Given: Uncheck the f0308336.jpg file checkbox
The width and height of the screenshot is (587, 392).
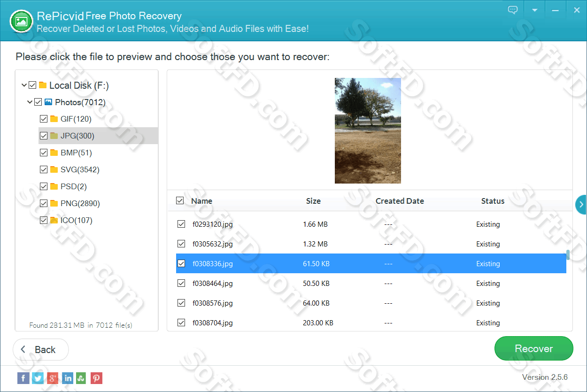Looking at the screenshot, I should point(181,263).
